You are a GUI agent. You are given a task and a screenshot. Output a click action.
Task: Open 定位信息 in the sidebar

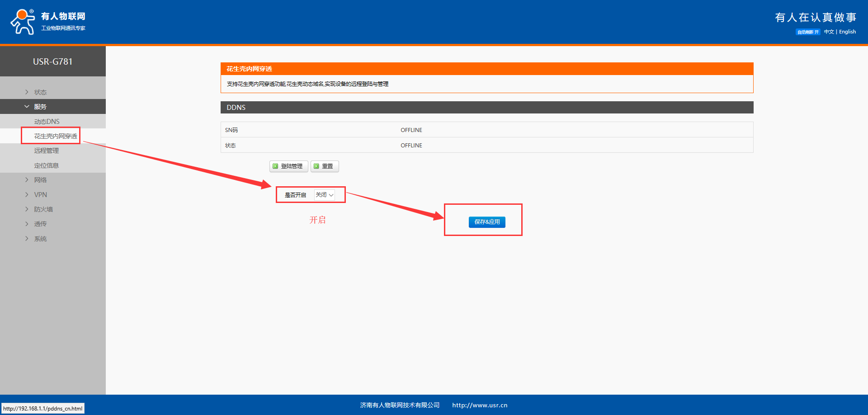pyautogui.click(x=46, y=165)
